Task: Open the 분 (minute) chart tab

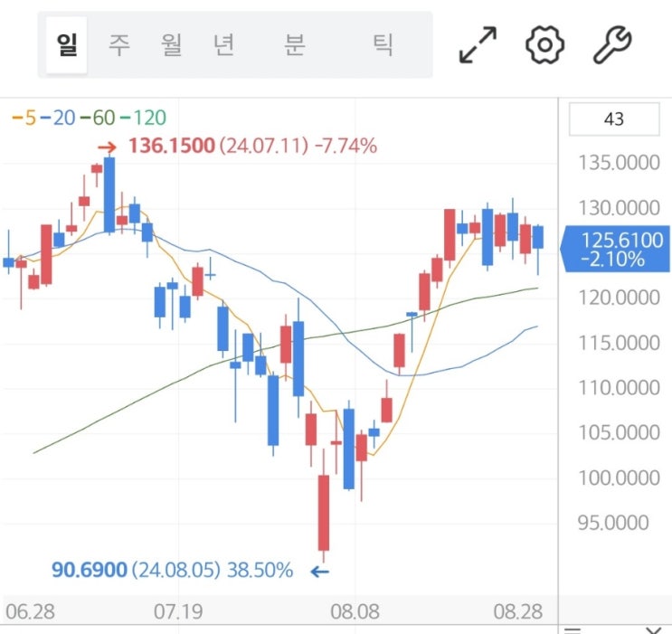Action: coord(294,45)
